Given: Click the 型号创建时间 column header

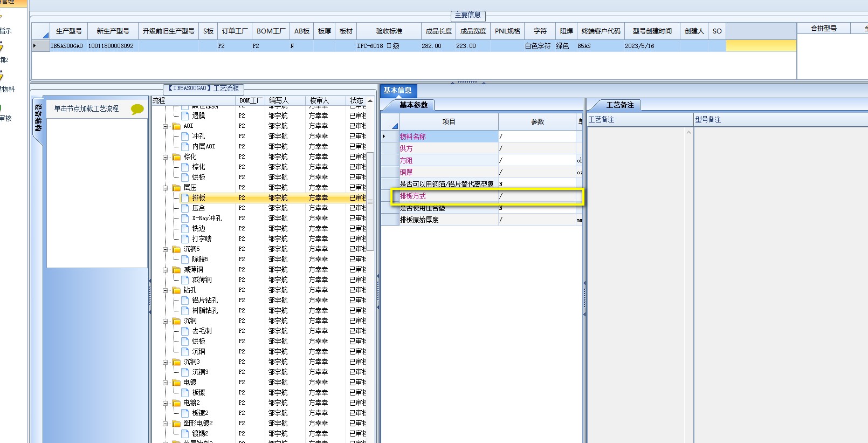Looking at the screenshot, I should (652, 31).
